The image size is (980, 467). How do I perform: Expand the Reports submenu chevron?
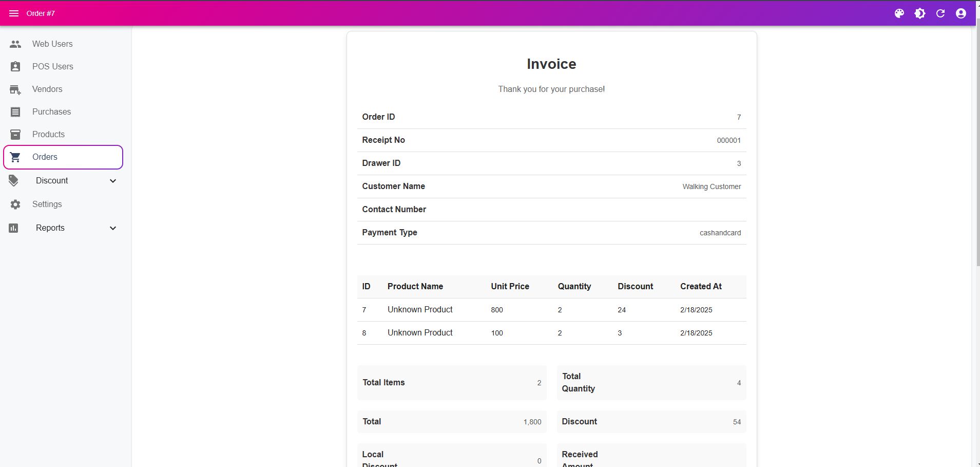point(113,228)
